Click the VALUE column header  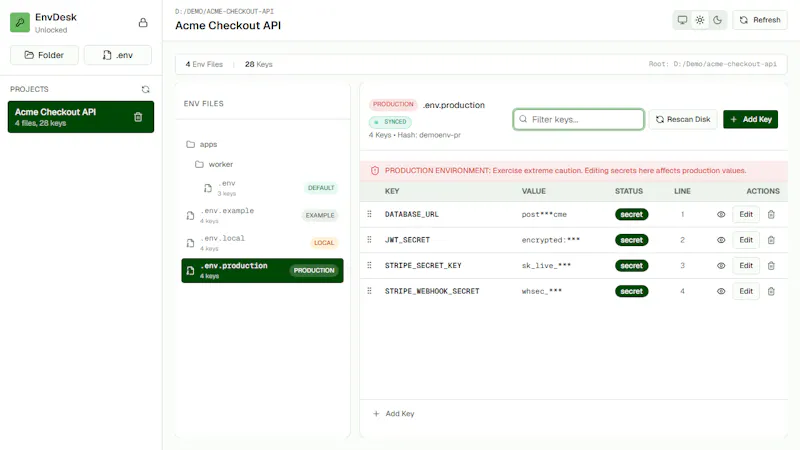[x=534, y=191]
